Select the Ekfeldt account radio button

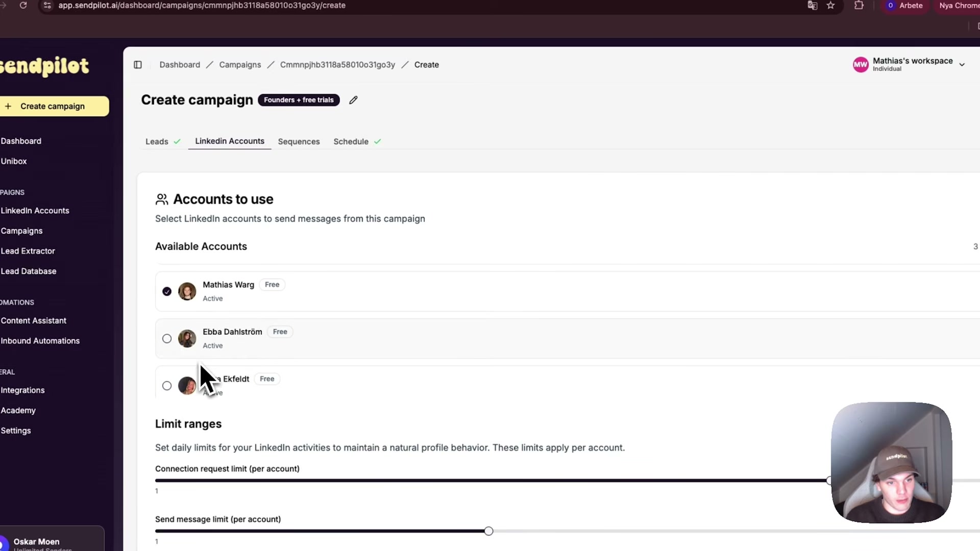point(167,386)
